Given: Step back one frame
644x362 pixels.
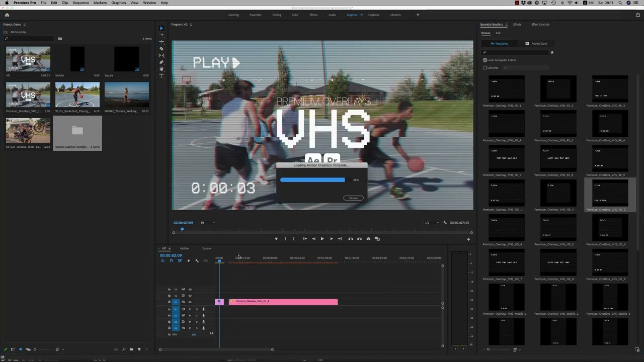Looking at the screenshot, I should (314, 239).
